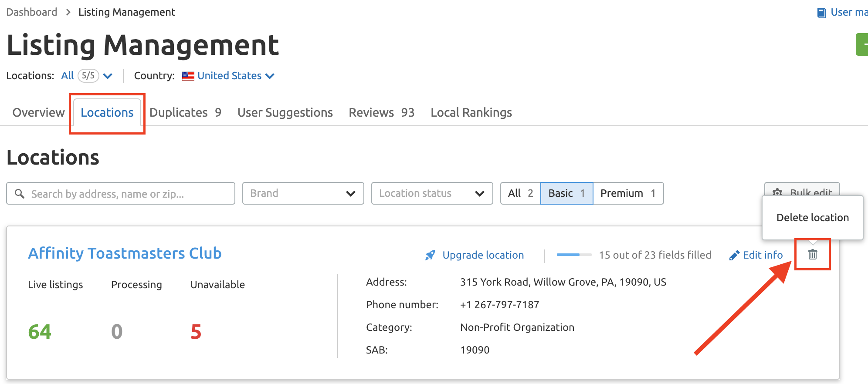Open the Locations All selector chevron
This screenshot has width=868, height=384.
tap(108, 76)
